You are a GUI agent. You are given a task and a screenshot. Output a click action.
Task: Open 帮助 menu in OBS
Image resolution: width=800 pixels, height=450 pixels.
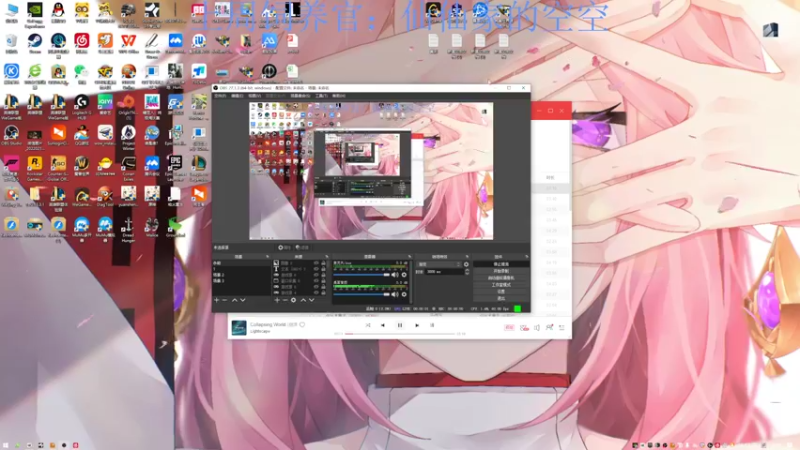(x=338, y=95)
